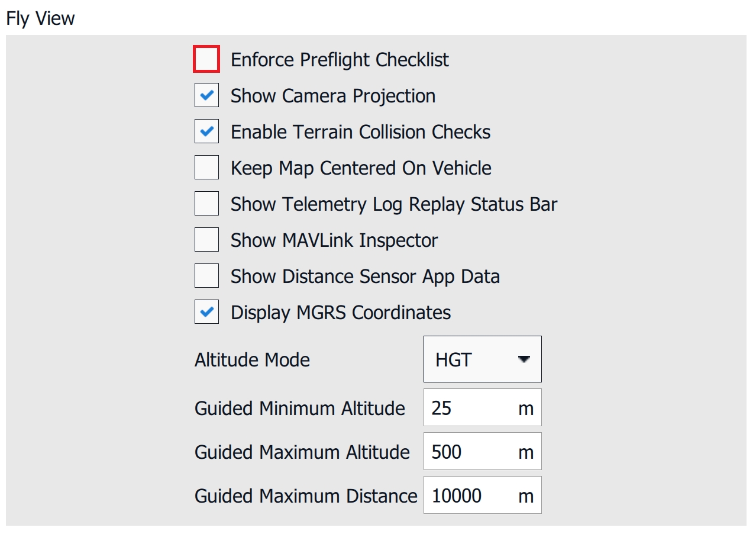The width and height of the screenshot is (756, 534).
Task: Click the Display MGRS Coordinates label text
Action: point(341,313)
